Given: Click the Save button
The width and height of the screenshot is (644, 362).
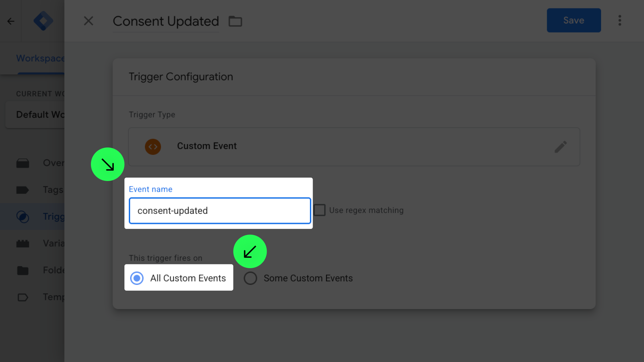Looking at the screenshot, I should tap(574, 20).
